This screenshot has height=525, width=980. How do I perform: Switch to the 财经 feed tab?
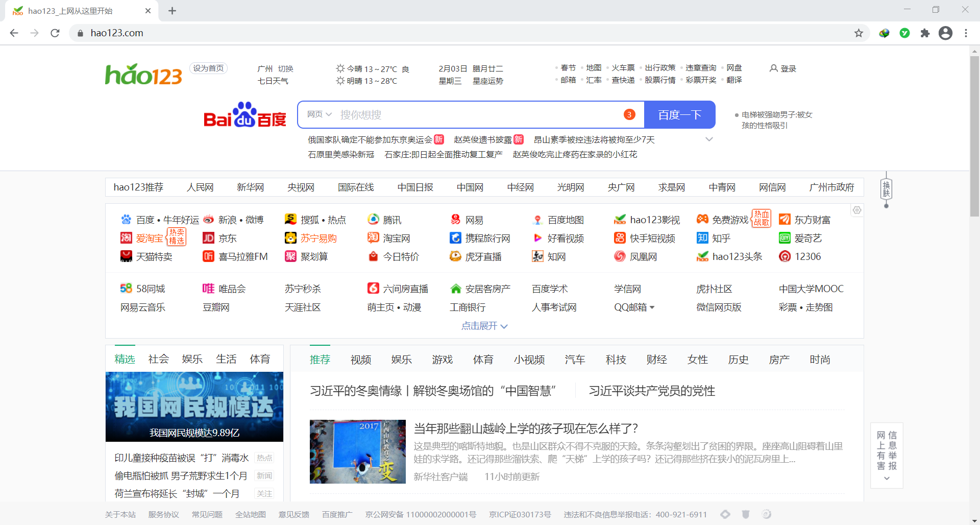656,360
